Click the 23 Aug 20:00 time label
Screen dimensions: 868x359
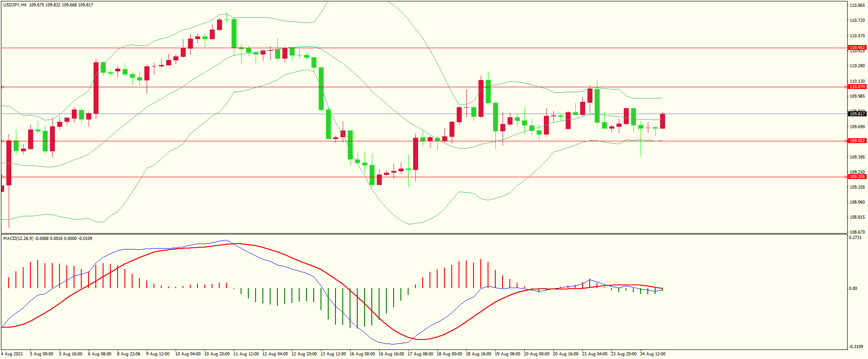point(624,354)
